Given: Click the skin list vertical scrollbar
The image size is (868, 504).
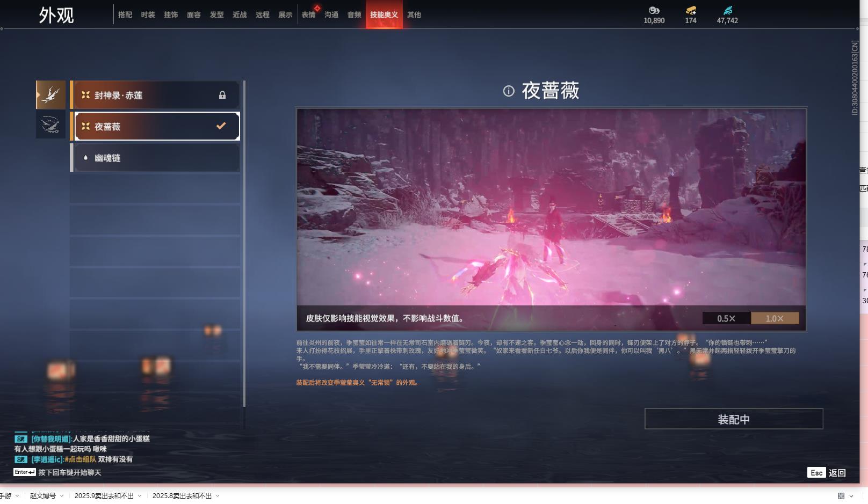Looking at the screenshot, I should click(x=244, y=244).
